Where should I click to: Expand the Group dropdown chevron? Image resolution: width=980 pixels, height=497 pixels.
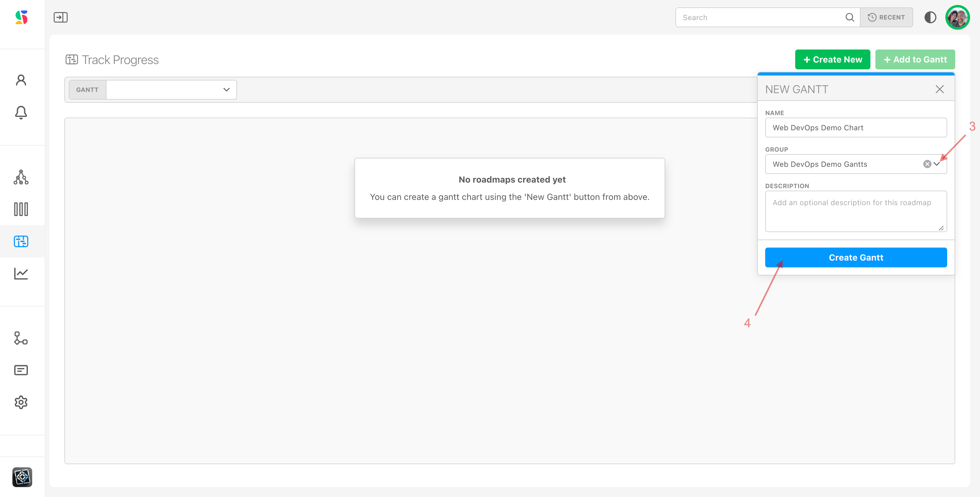pyautogui.click(x=937, y=164)
